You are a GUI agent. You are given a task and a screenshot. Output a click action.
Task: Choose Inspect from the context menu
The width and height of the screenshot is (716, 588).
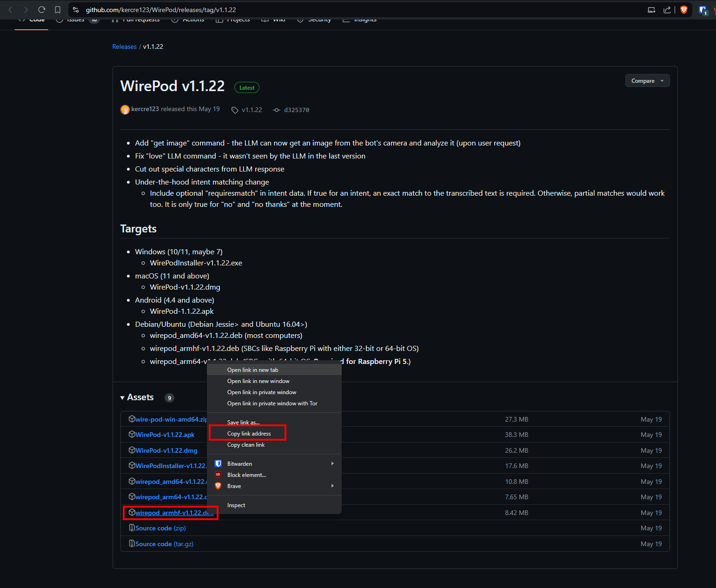click(274, 505)
